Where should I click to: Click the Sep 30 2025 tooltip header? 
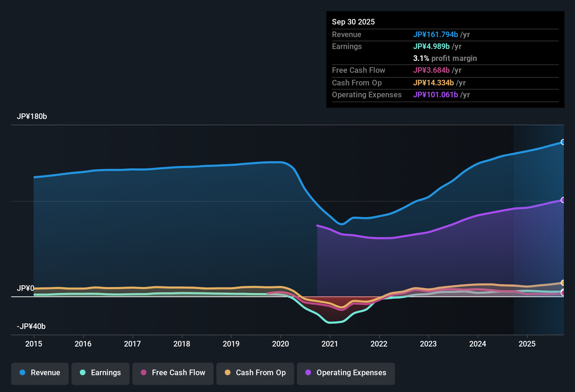click(353, 22)
